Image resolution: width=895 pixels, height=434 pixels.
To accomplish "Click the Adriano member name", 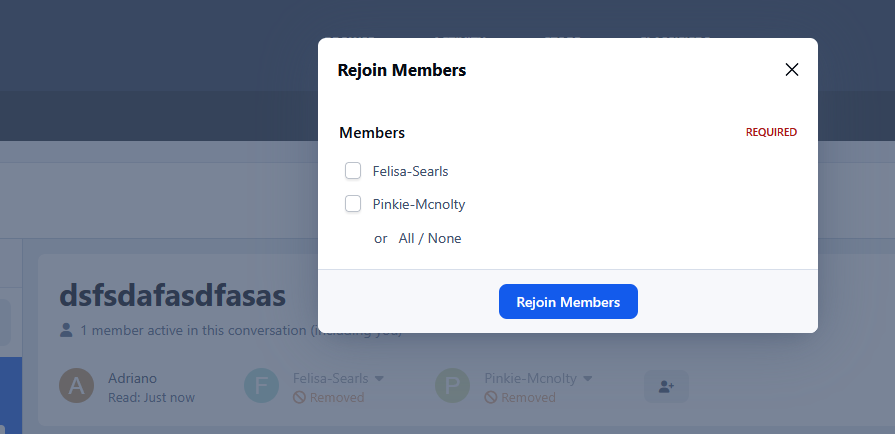I will 132,378.
